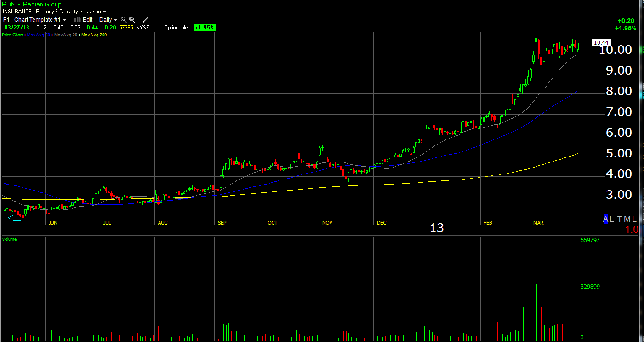Image resolution: width=644 pixels, height=342 pixels.
Task: Open the Daily timeframe dropdown
Action: point(108,20)
